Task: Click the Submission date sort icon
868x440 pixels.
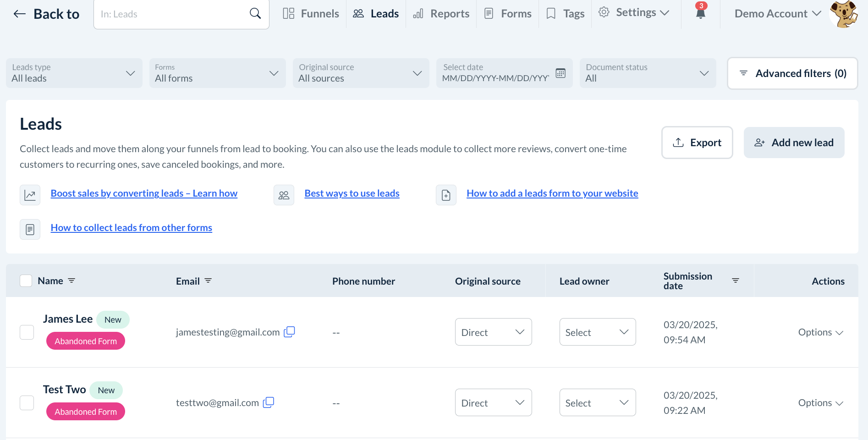Action: tap(736, 280)
